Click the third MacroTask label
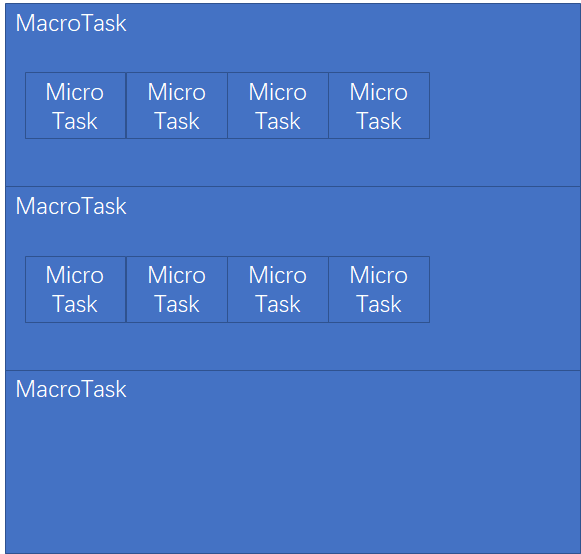This screenshot has height=554, width=581. point(71,389)
